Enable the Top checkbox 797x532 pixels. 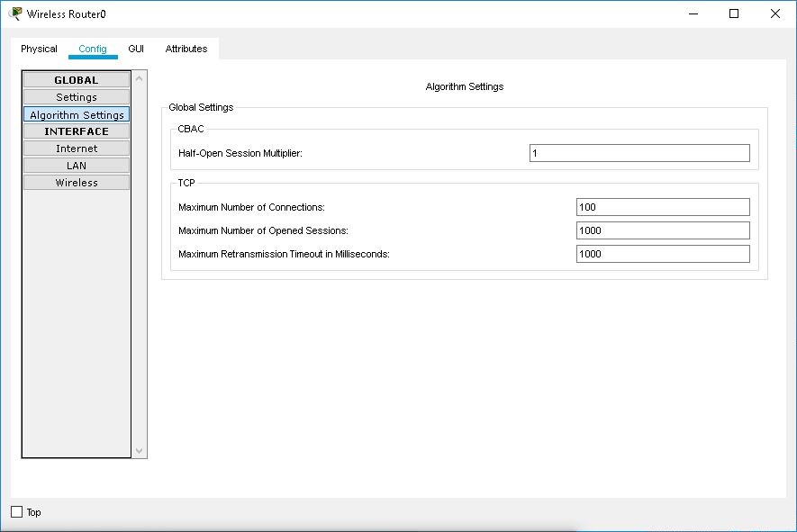[x=16, y=512]
